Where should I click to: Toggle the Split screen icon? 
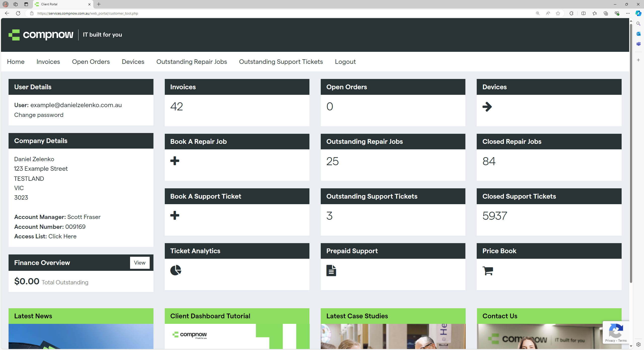(x=583, y=13)
